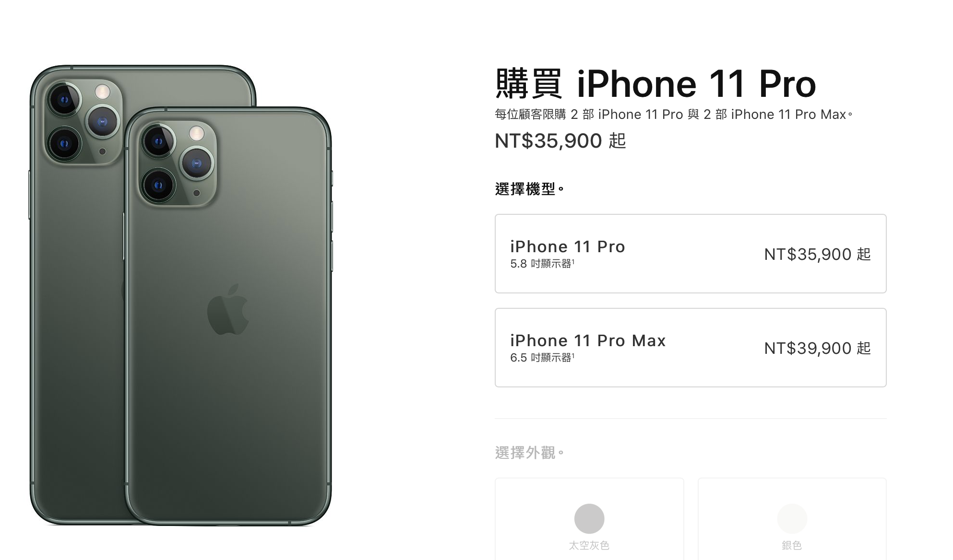The image size is (953, 560).
Task: Open footnote 1 beside 5.8 吋顯示器
Action: click(573, 261)
